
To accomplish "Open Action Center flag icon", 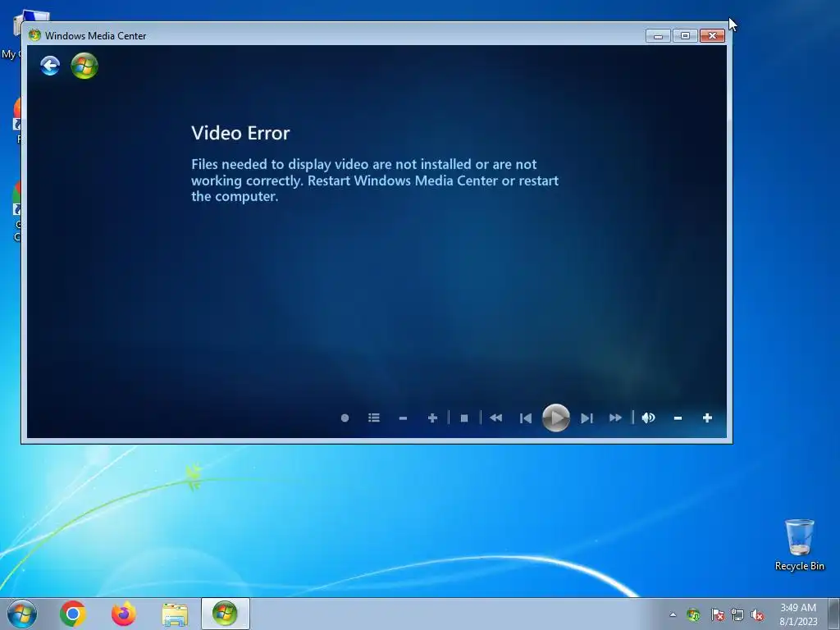I will (x=717, y=614).
